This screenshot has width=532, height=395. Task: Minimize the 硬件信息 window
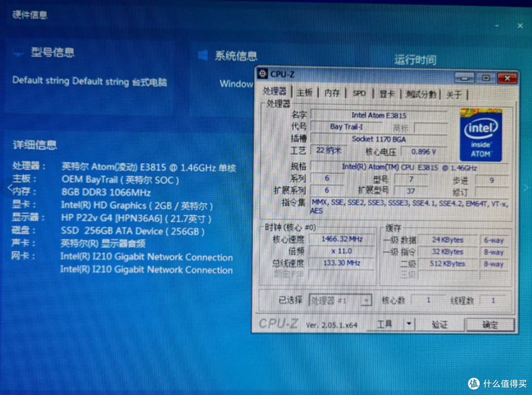click(x=497, y=26)
